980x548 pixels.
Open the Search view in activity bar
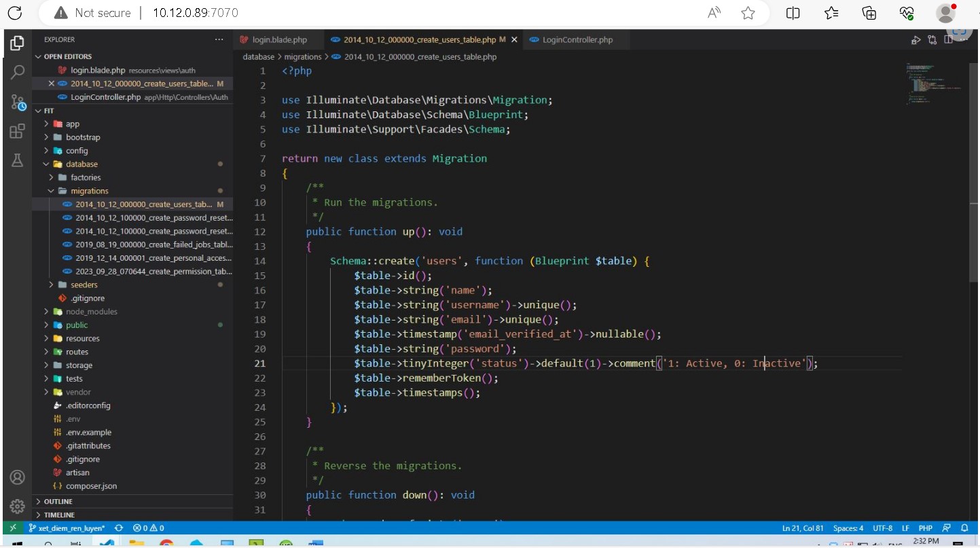18,72
